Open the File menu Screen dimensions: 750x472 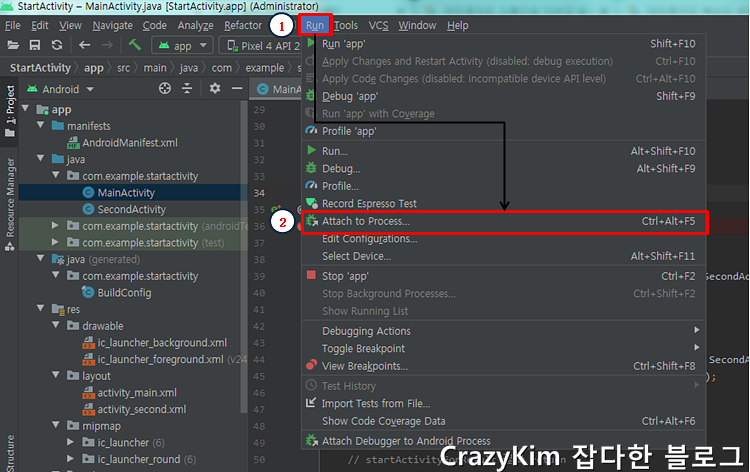point(13,25)
